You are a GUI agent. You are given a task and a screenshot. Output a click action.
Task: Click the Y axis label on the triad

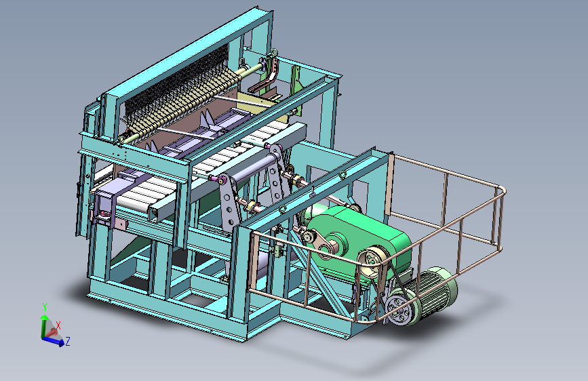[45, 306]
